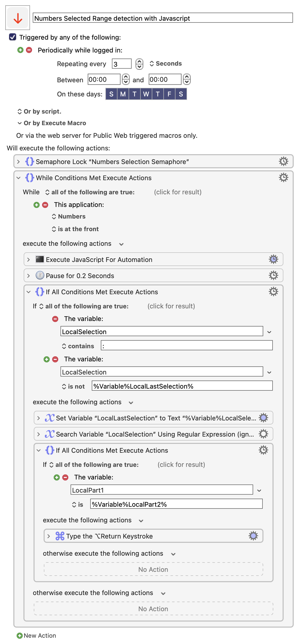Click the Type Keystroke command-key icon
299x644 pixels.
[x=60, y=536]
